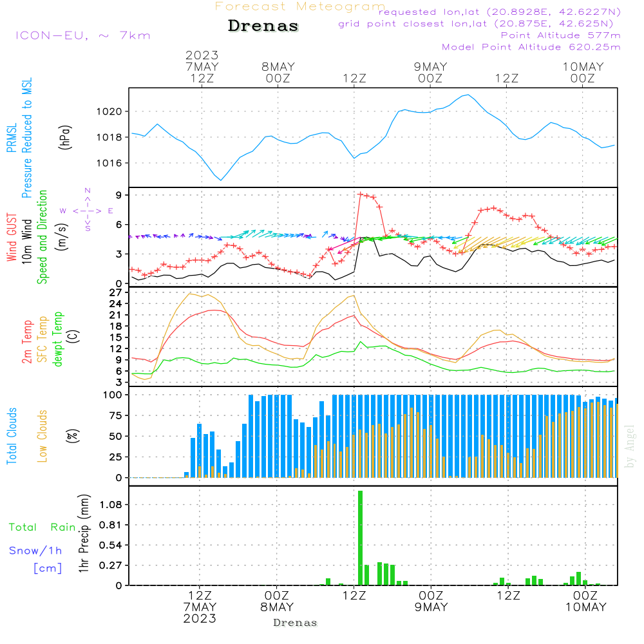Click the '9MAY 00Z' top time label

pos(430,72)
